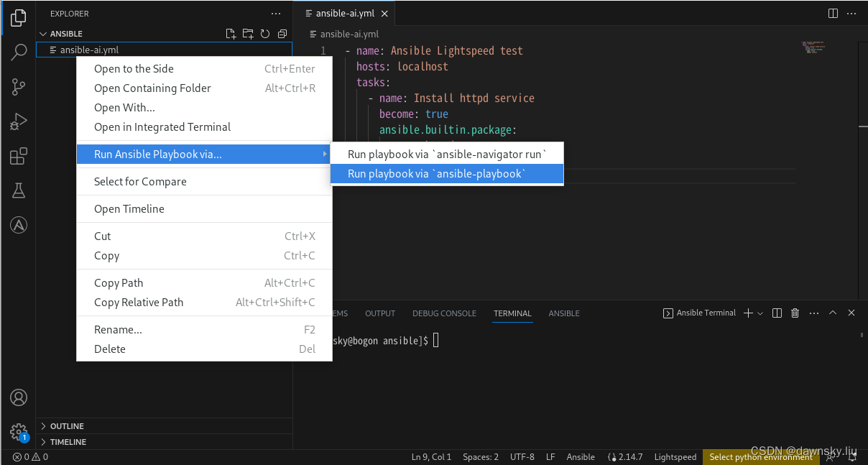The height and width of the screenshot is (465, 868).
Task: Add new terminal with plus icon
Action: (747, 313)
